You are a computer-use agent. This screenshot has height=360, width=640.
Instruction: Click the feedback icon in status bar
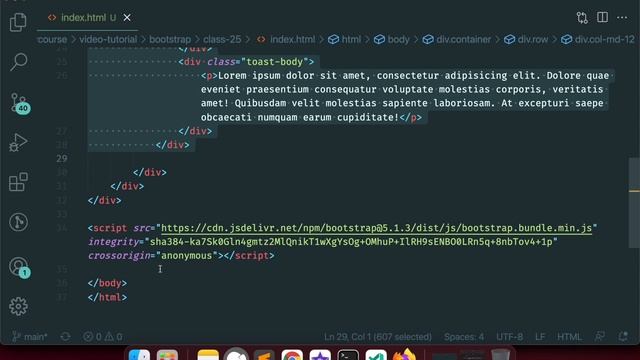pos(600,337)
